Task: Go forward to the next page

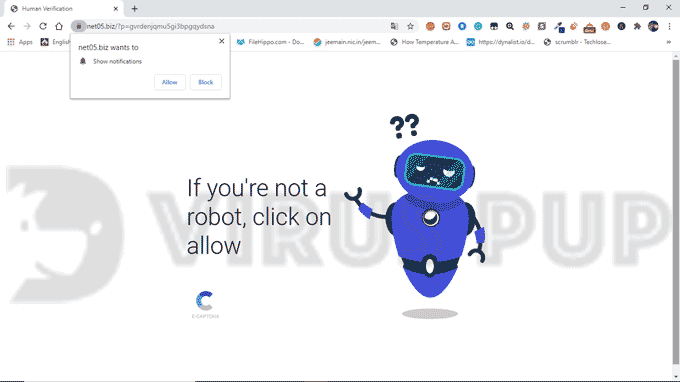Action: click(x=27, y=26)
